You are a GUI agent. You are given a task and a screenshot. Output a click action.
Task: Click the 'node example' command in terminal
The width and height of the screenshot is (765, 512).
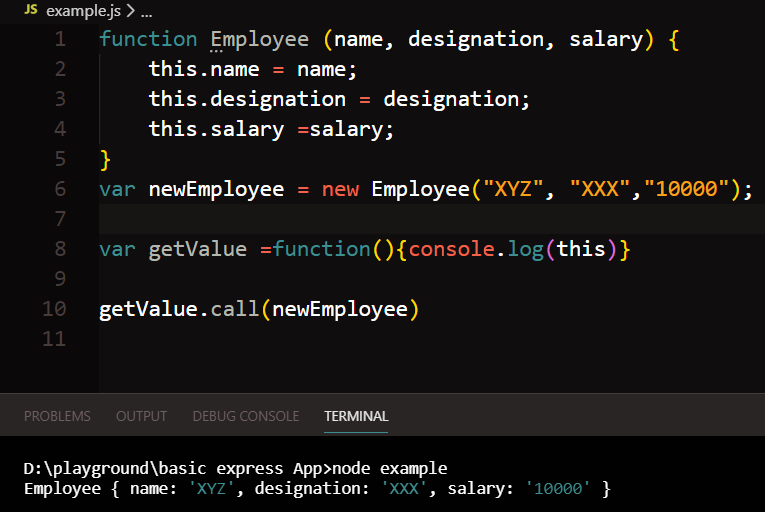pyautogui.click(x=389, y=469)
